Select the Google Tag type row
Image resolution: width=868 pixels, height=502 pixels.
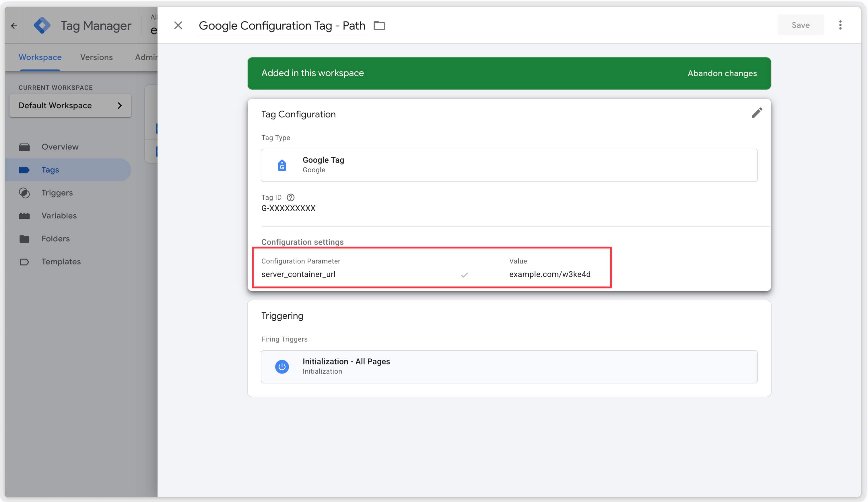click(x=509, y=165)
